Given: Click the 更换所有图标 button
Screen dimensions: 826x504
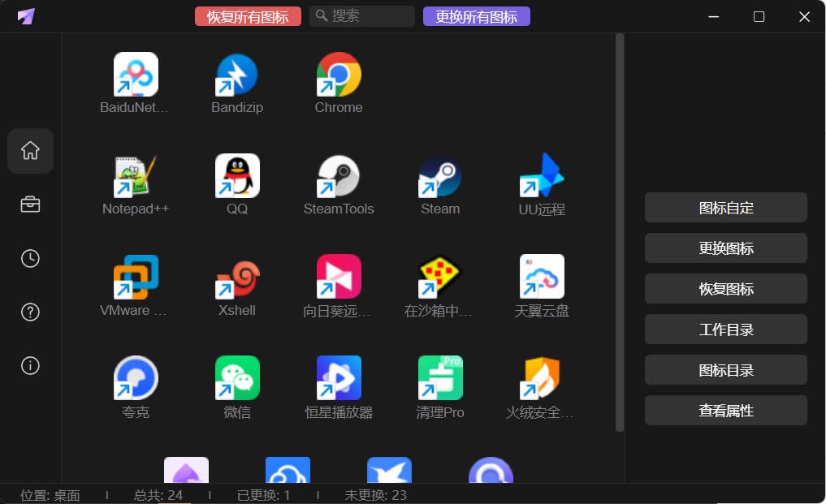Looking at the screenshot, I should pyautogui.click(x=477, y=15).
